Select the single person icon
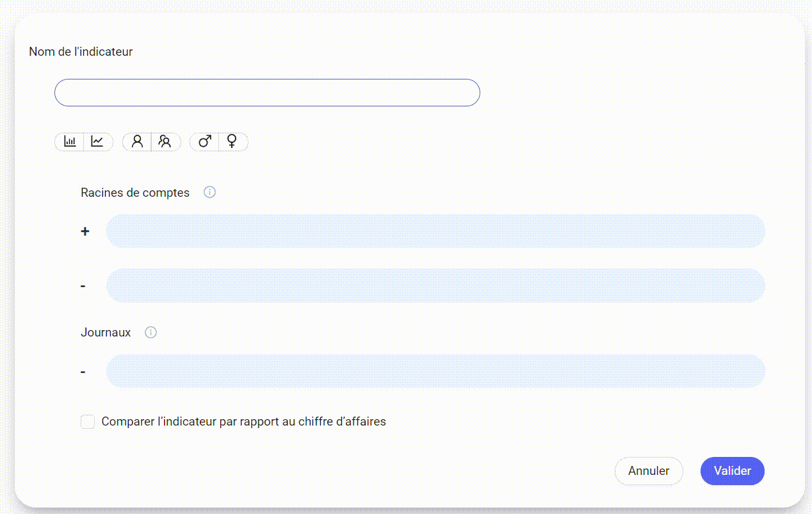 click(x=137, y=142)
